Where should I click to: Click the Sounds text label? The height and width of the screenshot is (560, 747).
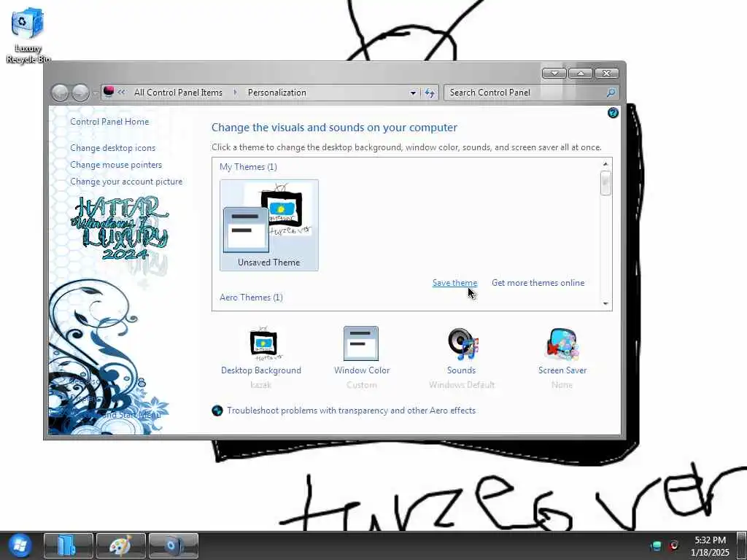click(461, 370)
